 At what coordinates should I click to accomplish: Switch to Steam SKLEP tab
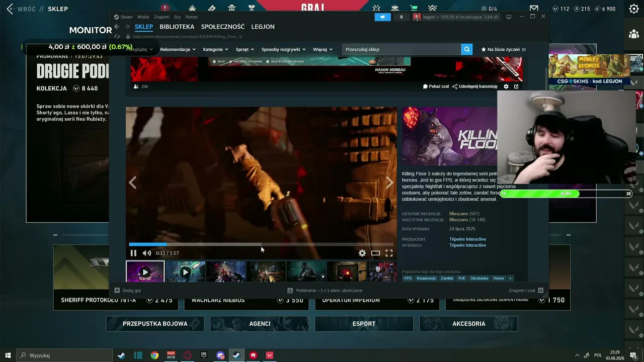[x=144, y=27]
